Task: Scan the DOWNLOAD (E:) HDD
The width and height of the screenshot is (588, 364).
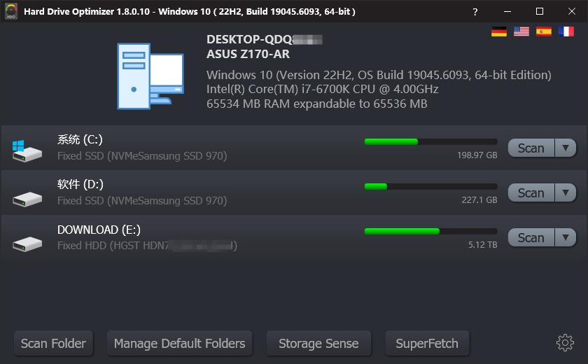Action: 531,238
